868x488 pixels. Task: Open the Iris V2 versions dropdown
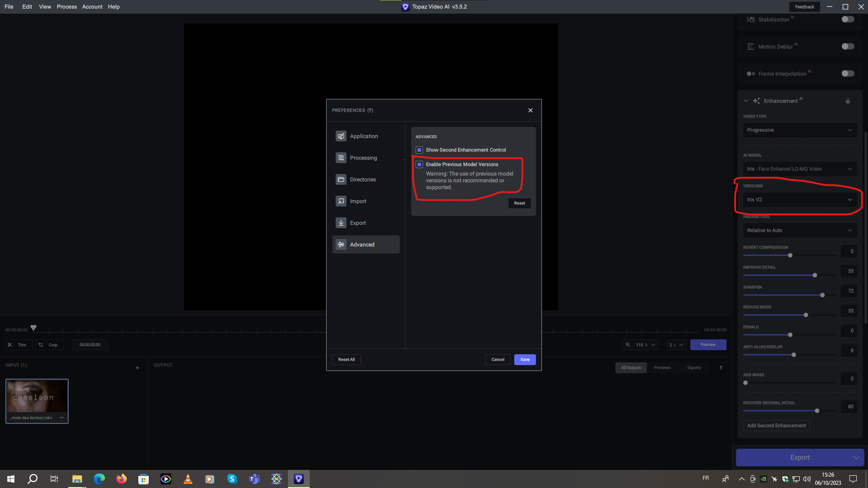(x=799, y=200)
